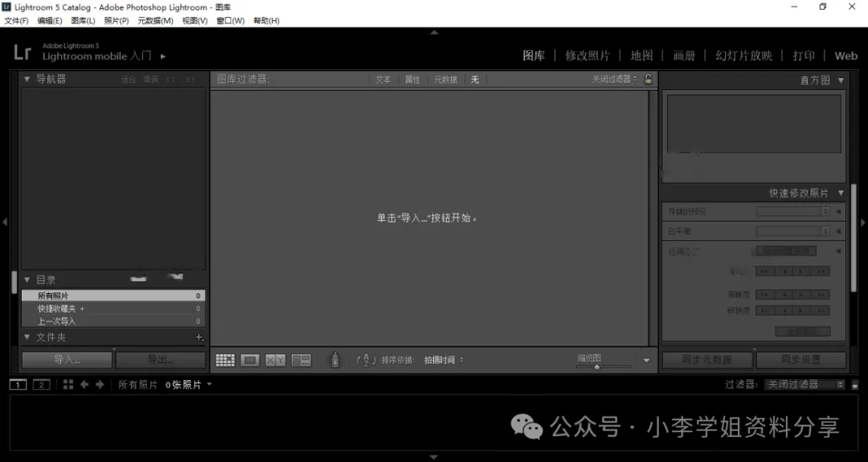Open the 视图(V) menu

pos(194,20)
